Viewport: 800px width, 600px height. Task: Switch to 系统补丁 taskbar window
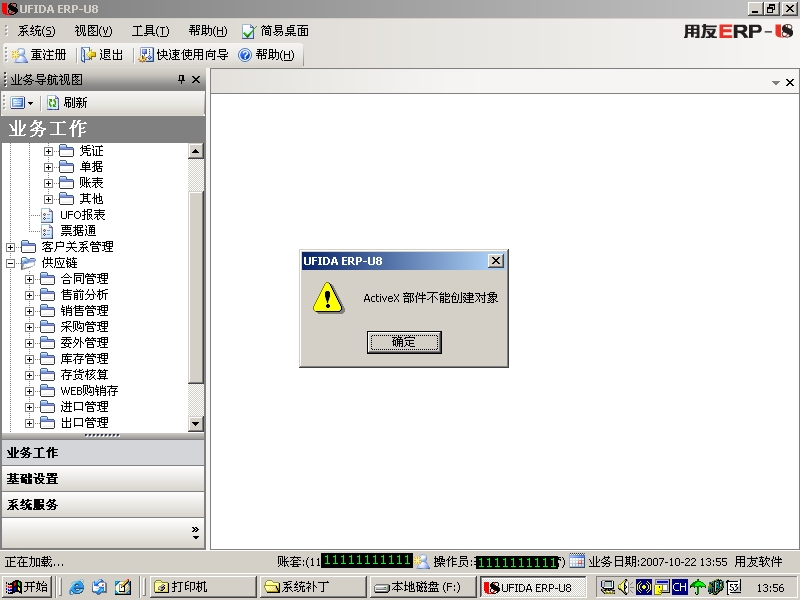point(313,587)
